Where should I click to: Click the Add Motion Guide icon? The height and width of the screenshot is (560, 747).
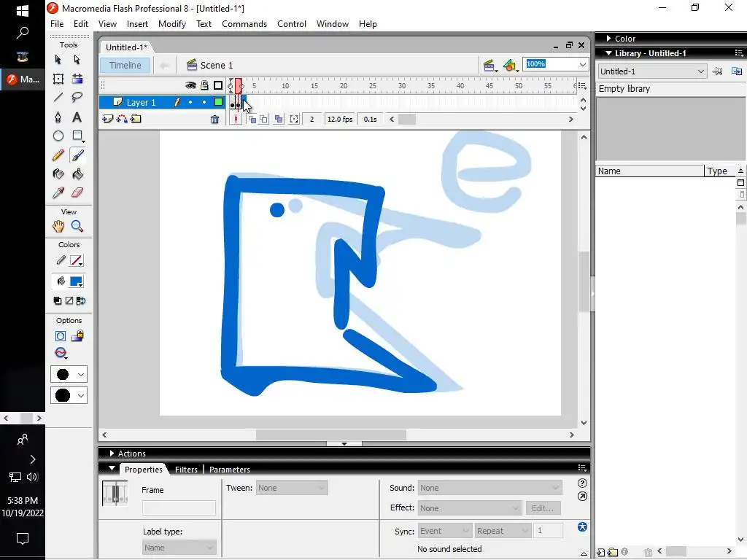[122, 119]
